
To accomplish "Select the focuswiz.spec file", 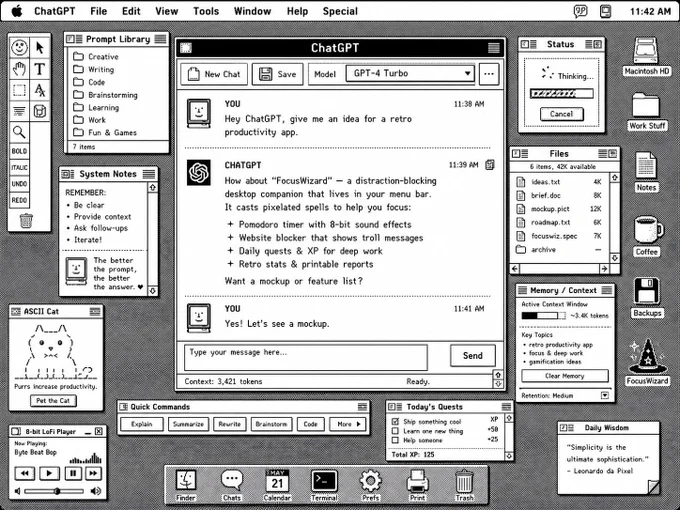I will click(x=559, y=236).
